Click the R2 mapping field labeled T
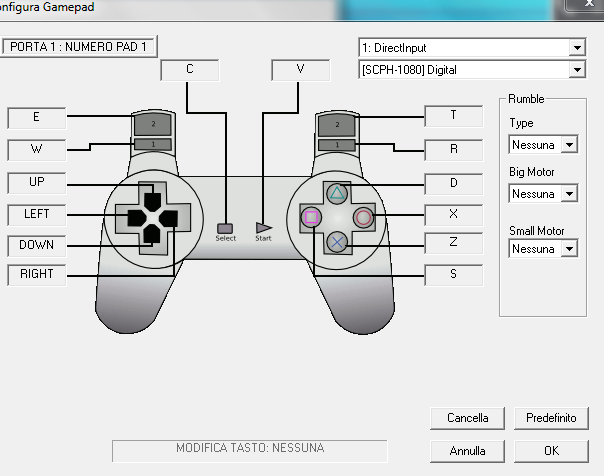 pos(454,116)
